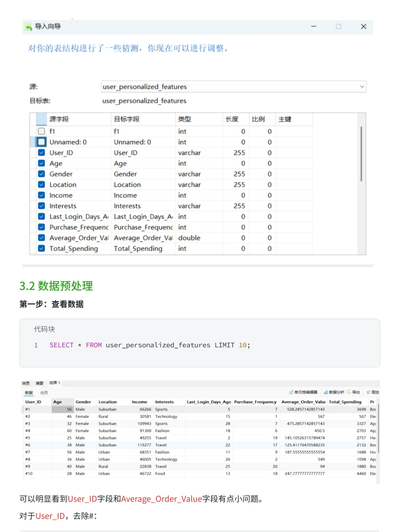Click the 固定 pin button

tap(373, 392)
